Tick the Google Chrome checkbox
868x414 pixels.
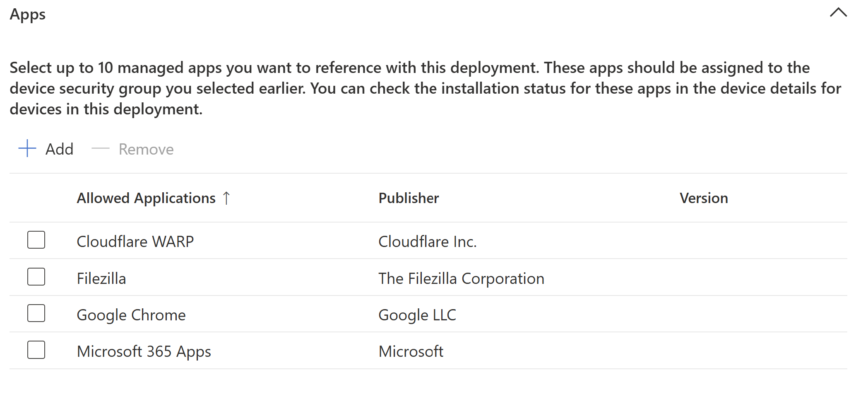click(x=36, y=313)
